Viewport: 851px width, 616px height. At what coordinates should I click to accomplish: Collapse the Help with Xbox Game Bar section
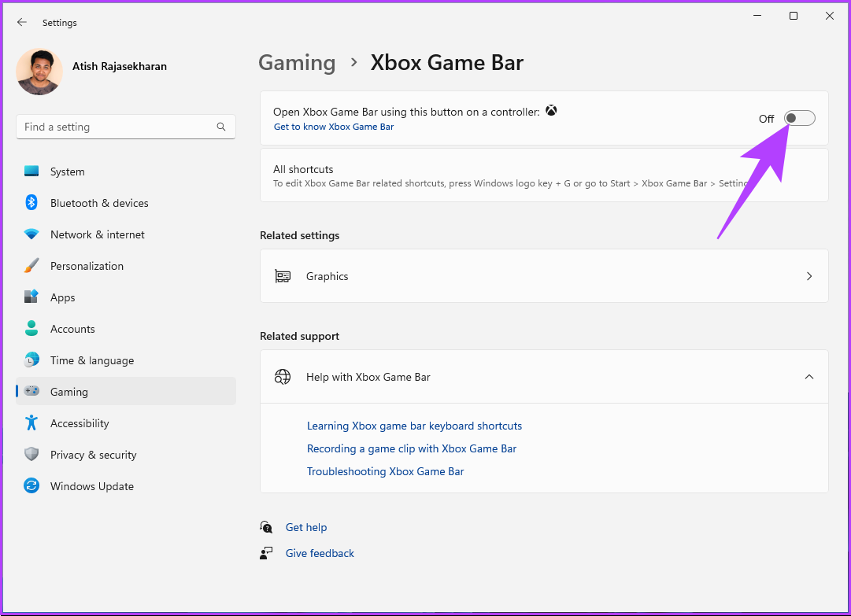(x=809, y=377)
